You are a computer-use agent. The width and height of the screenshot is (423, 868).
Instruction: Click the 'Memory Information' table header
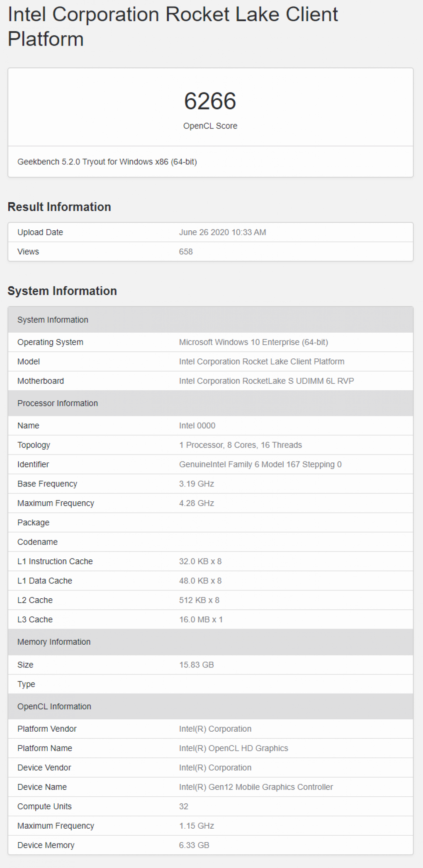tap(211, 642)
